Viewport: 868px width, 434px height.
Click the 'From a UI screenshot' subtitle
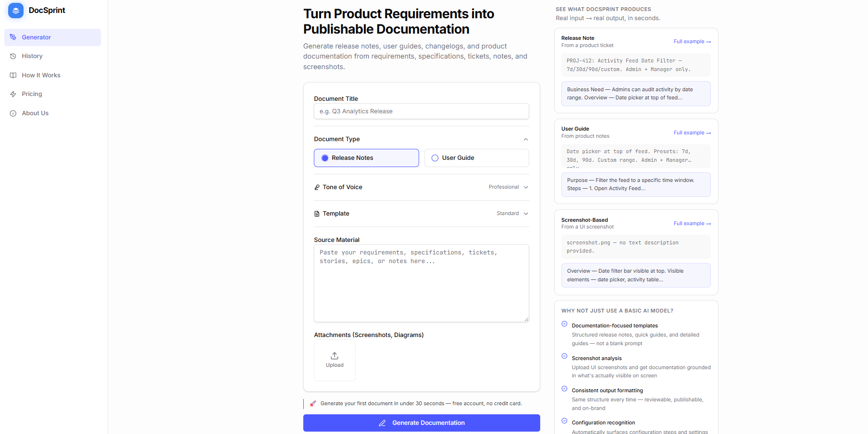[587, 227]
